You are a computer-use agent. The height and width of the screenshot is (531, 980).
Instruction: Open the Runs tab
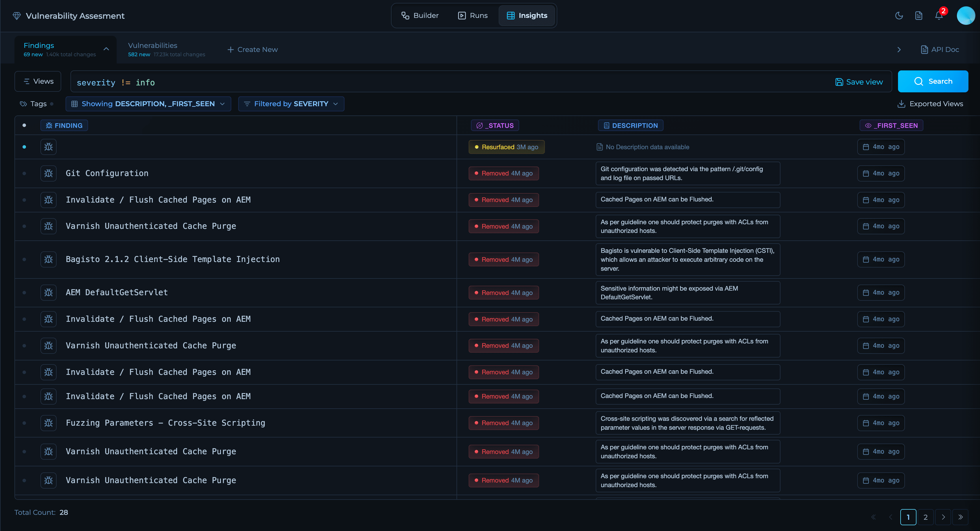coord(472,16)
